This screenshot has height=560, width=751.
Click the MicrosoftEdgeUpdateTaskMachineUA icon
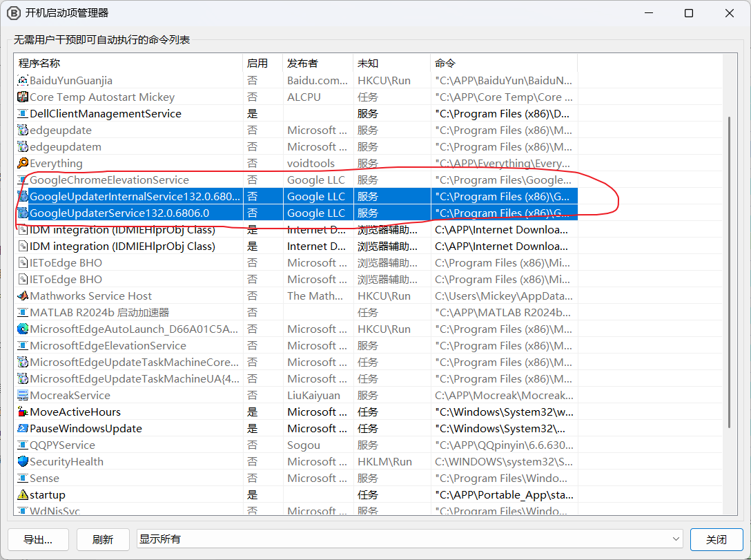23,379
